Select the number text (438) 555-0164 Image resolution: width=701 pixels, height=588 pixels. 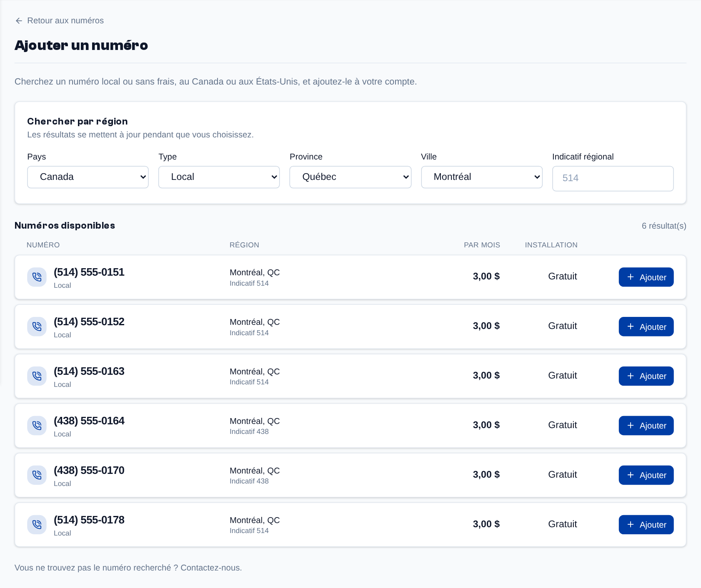[x=89, y=421]
